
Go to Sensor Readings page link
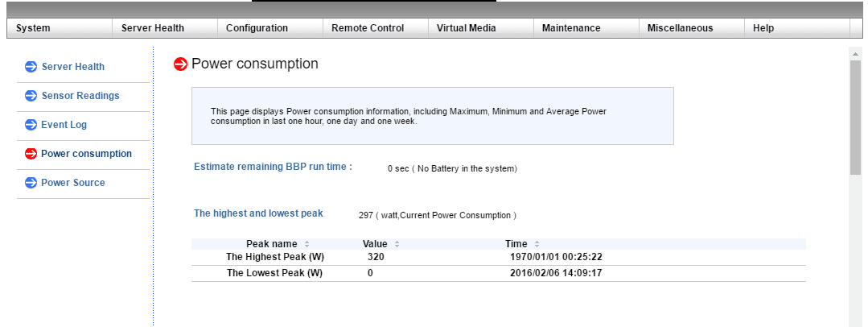point(80,96)
